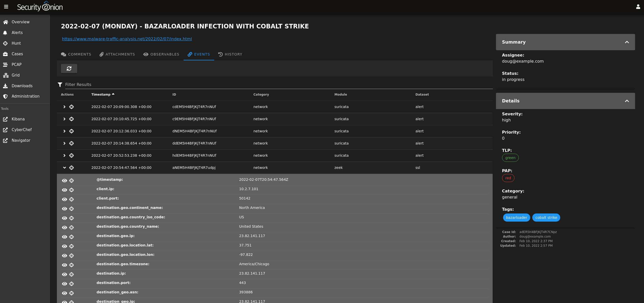Hunt on destination.ip 23.82.141.117

[72, 275]
